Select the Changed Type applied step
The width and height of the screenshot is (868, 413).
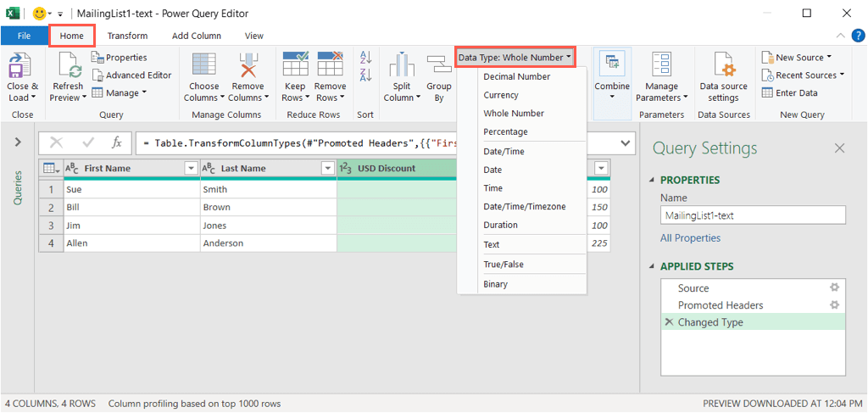[753, 322]
